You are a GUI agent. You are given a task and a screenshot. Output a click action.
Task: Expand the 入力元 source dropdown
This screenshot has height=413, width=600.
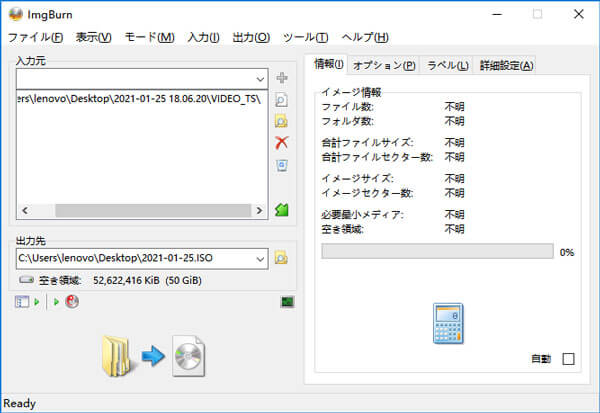pos(260,79)
